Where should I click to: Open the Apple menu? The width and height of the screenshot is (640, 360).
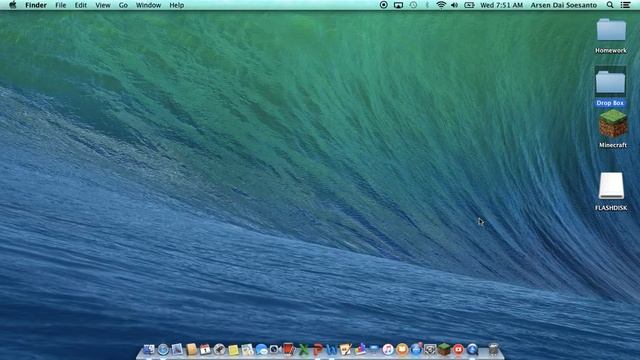tap(13, 5)
